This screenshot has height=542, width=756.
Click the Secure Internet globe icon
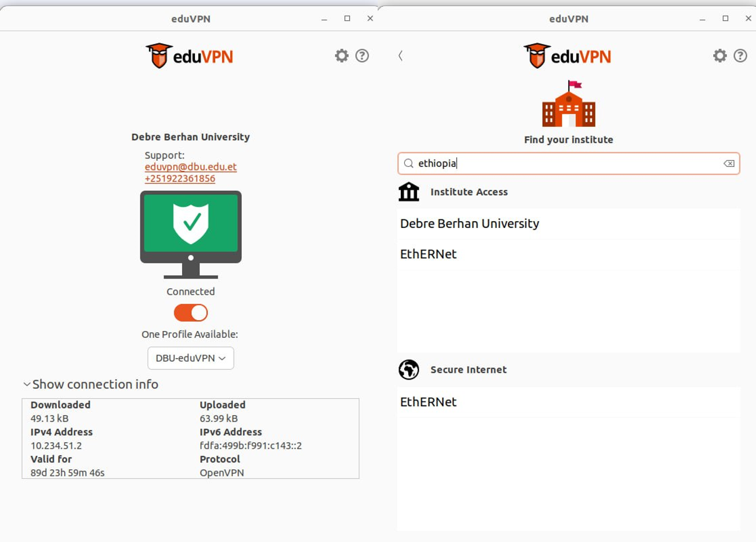(409, 370)
